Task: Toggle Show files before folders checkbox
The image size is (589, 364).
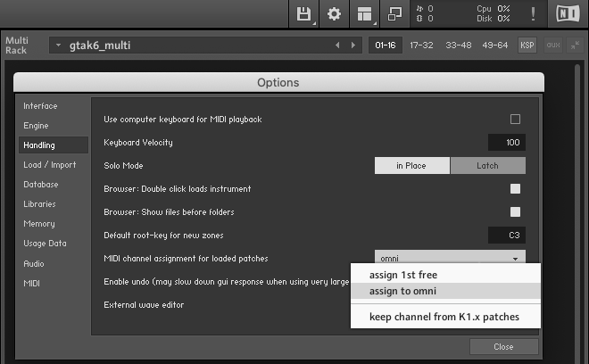Action: tap(515, 212)
